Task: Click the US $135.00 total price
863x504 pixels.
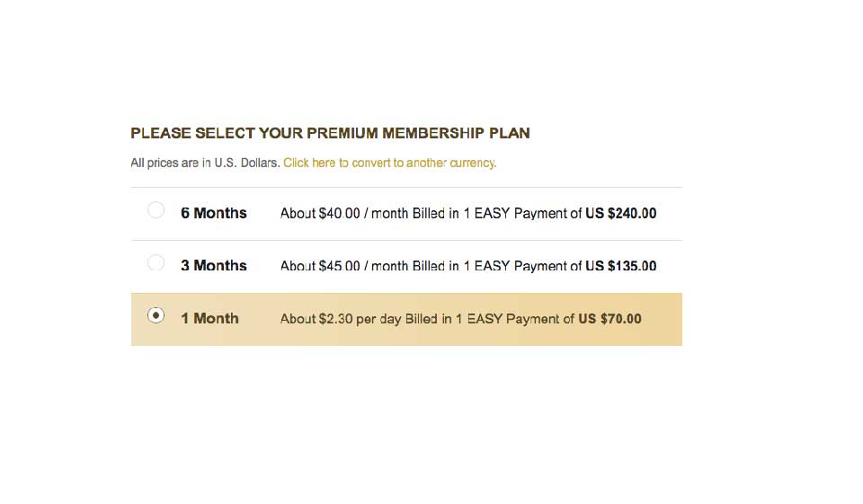Action: pyautogui.click(x=620, y=266)
